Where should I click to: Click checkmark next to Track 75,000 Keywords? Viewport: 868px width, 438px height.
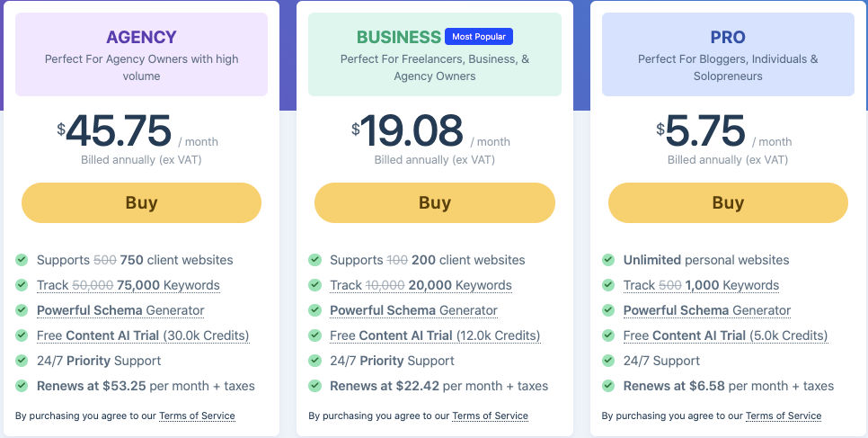pos(22,285)
